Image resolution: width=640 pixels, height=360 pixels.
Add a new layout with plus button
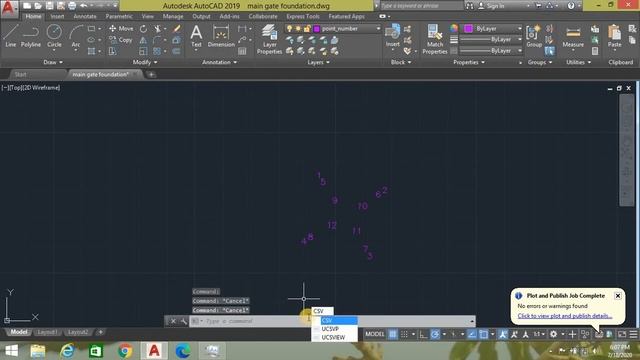point(100,332)
